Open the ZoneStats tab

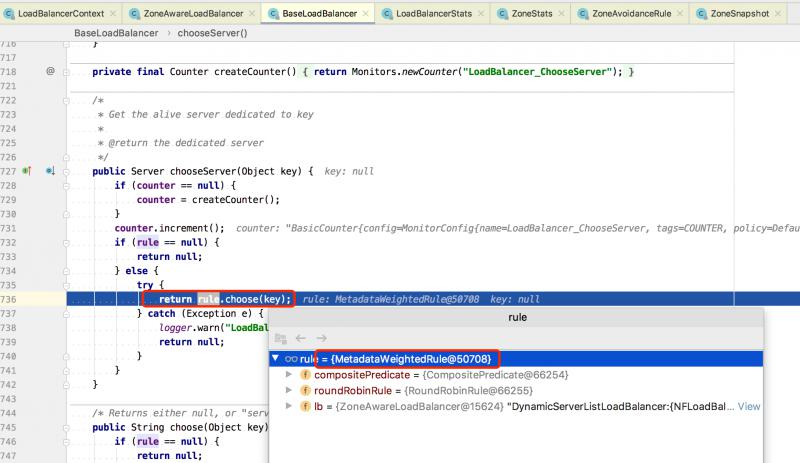[532, 13]
